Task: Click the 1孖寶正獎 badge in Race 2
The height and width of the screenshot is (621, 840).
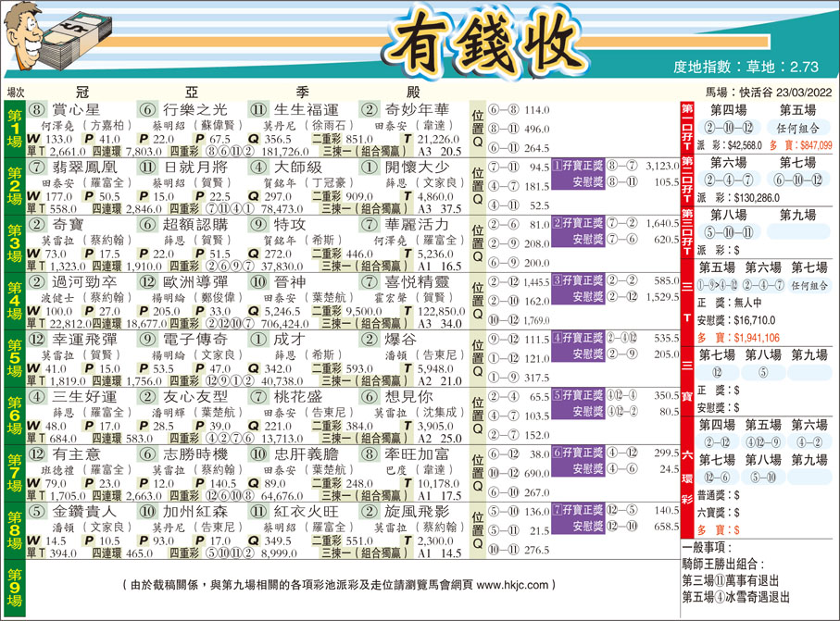Action: pos(579,164)
